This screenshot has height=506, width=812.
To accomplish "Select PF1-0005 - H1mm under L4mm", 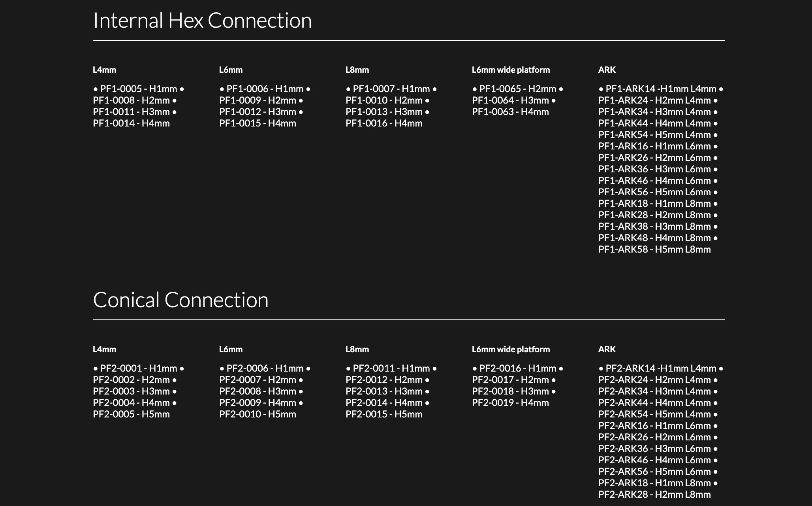I will pyautogui.click(x=138, y=89).
